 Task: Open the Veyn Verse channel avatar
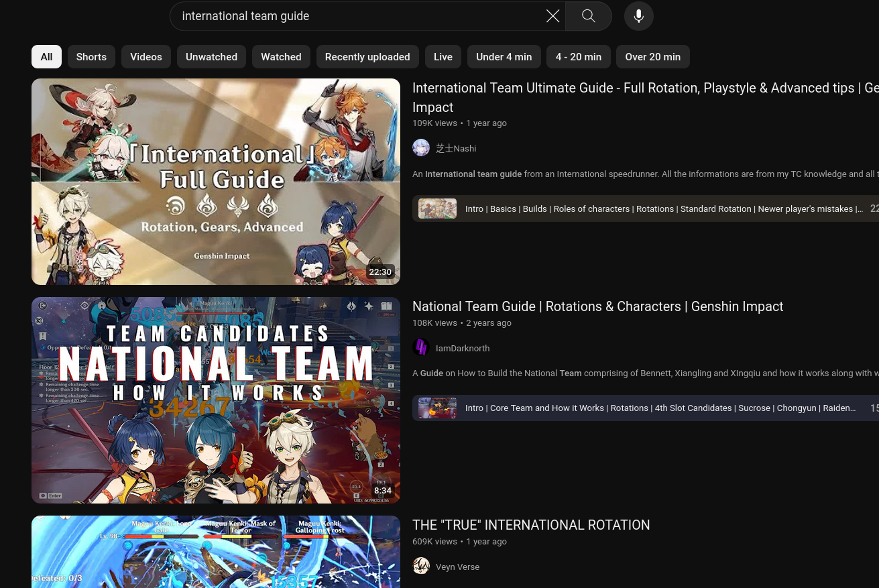tap(421, 567)
